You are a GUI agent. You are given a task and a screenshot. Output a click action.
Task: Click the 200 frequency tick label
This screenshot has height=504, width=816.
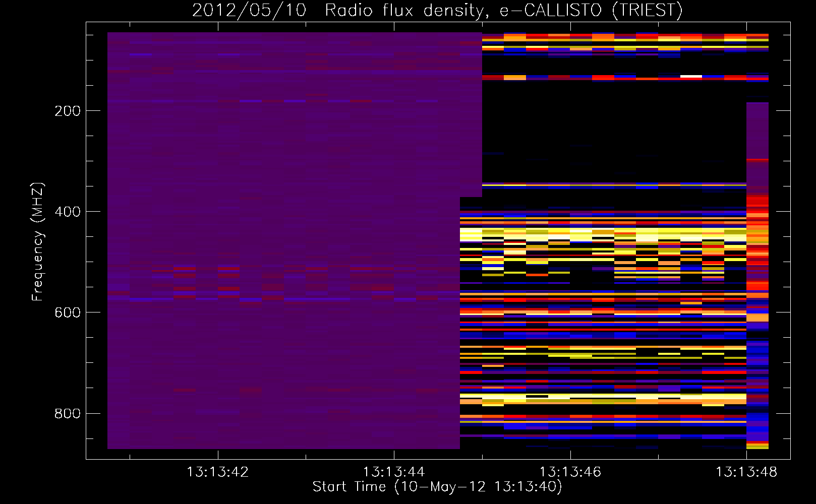[x=68, y=111]
